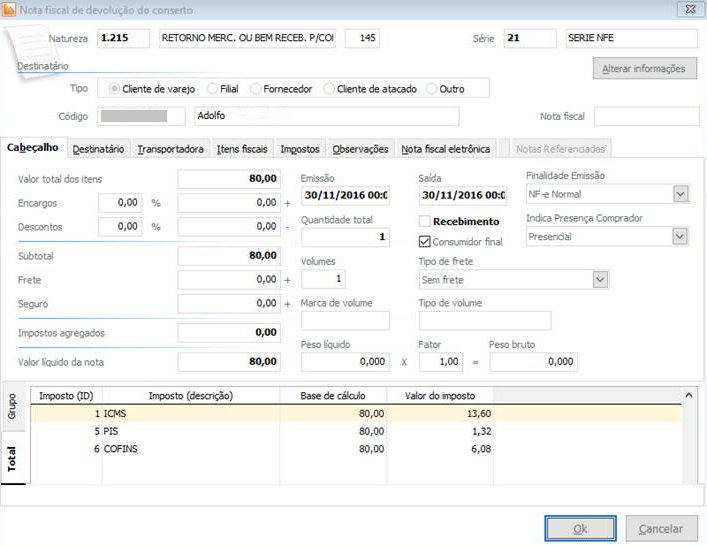Click the Descontos percentage field
The width and height of the screenshot is (707, 546).
click(120, 227)
